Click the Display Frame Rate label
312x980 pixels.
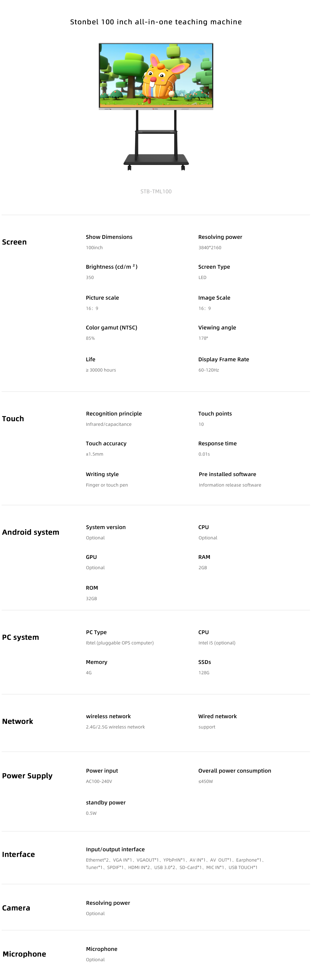(224, 359)
